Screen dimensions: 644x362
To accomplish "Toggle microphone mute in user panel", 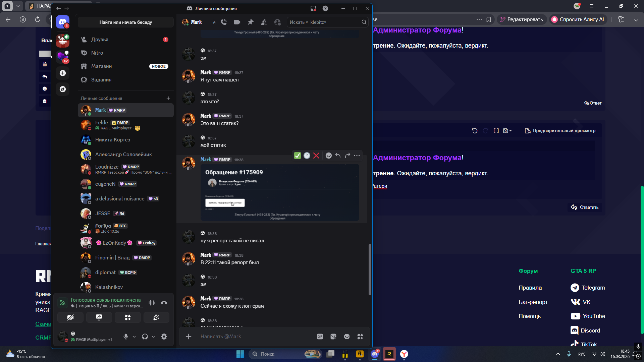I will tap(126, 337).
